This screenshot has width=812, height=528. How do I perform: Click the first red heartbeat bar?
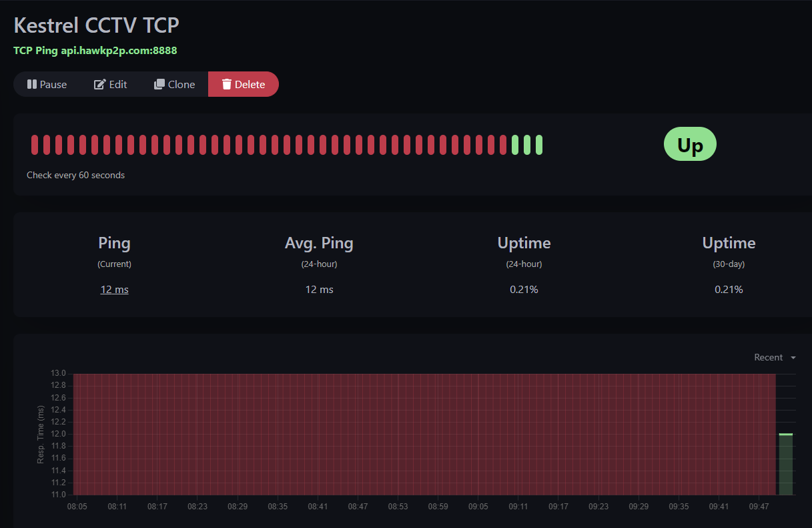click(35, 145)
